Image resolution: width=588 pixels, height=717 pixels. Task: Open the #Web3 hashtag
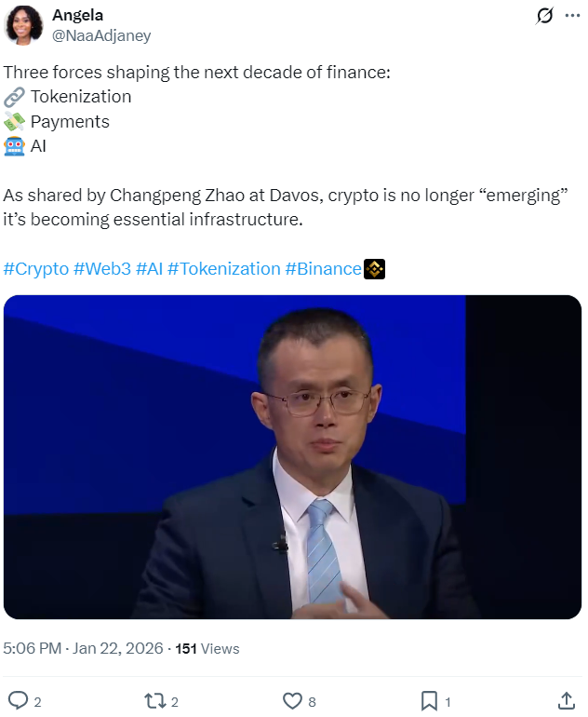[101, 269]
